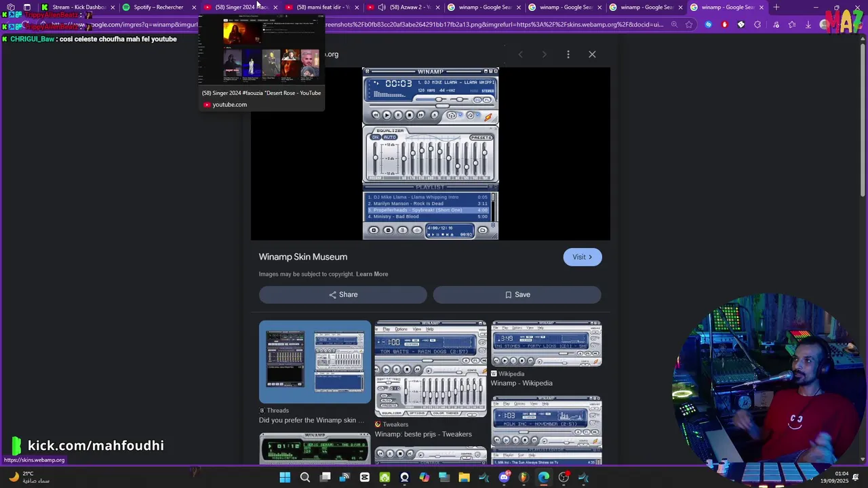This screenshot has height=488, width=868.
Task: Share this image with the Share button
Action: tap(343, 295)
